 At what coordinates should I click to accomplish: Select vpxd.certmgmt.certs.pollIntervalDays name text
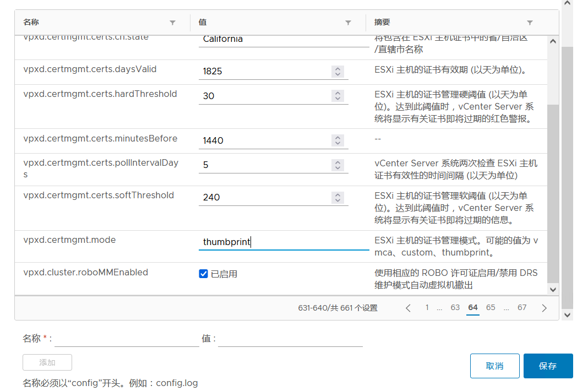(x=101, y=169)
